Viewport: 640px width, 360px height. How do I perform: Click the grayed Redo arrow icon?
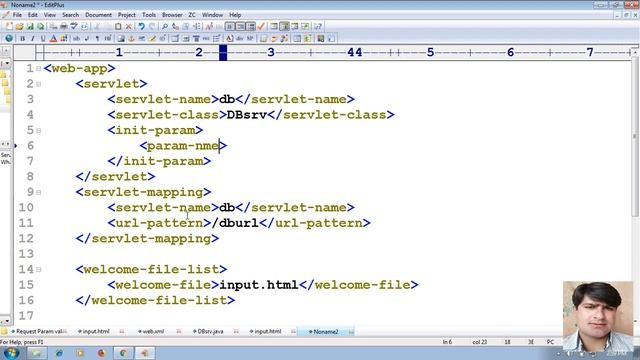pyautogui.click(x=152, y=27)
